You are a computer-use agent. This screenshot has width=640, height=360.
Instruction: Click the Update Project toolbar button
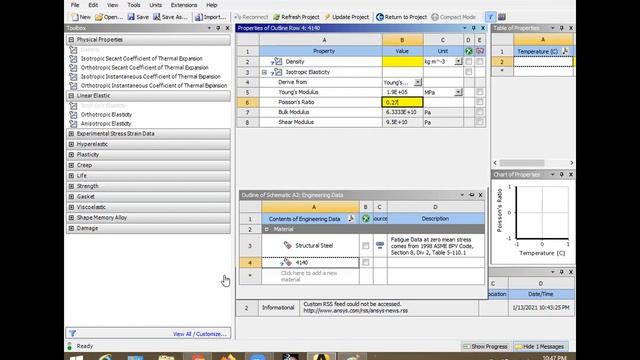point(347,17)
